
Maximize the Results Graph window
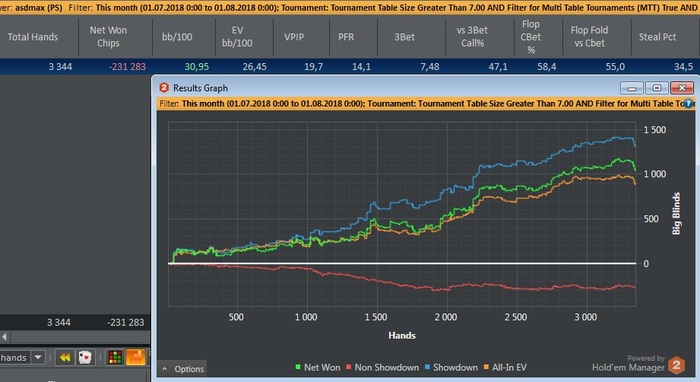(657, 87)
